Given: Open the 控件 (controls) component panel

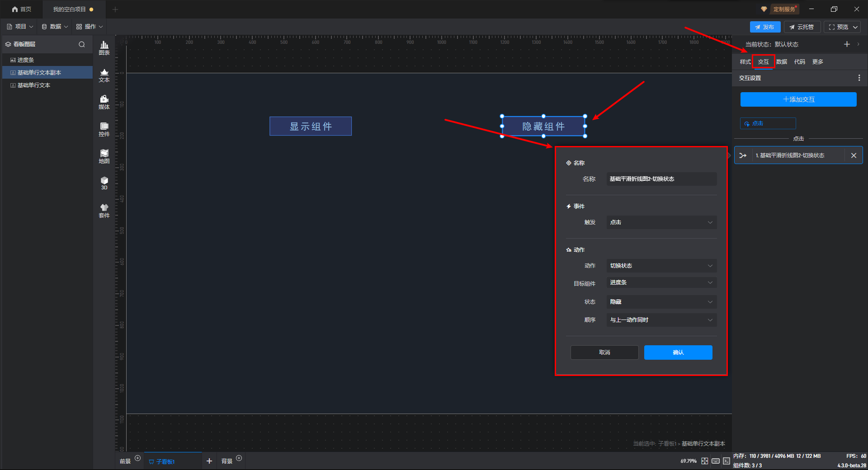Looking at the screenshot, I should click(104, 129).
